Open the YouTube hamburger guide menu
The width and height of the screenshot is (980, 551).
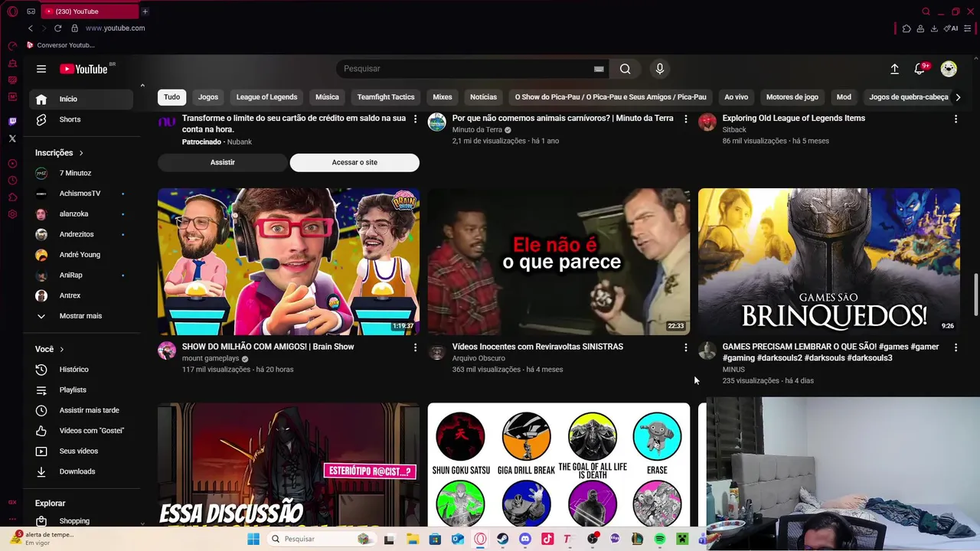point(41,69)
